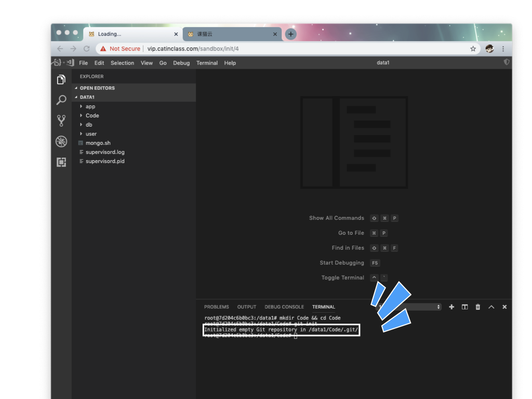Click the VS Code logo icon in the menu bar
Image resolution: width=532 pixels, height=399 pixels.
(x=70, y=62)
